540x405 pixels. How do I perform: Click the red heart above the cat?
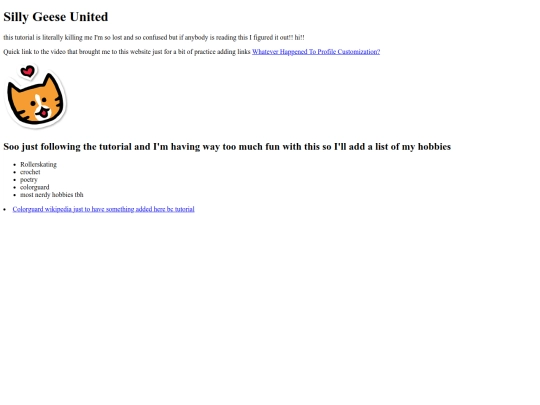28,71
